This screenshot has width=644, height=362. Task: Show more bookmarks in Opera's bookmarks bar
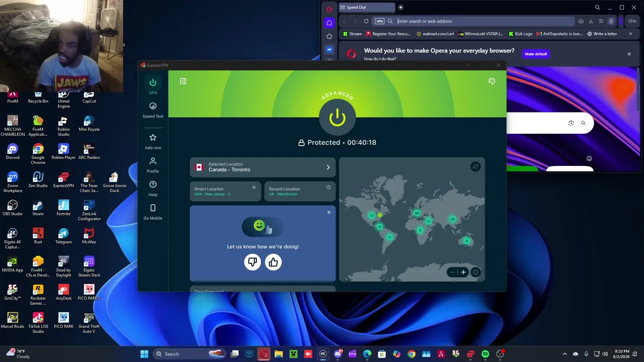(x=630, y=34)
